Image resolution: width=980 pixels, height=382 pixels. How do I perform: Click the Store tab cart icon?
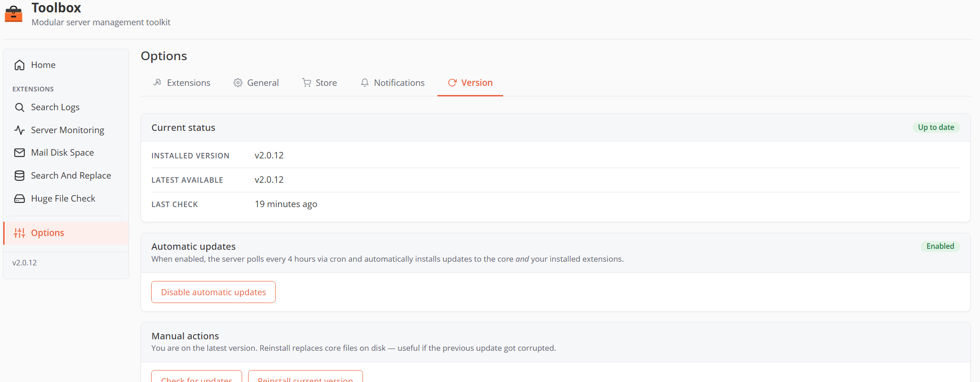point(306,83)
